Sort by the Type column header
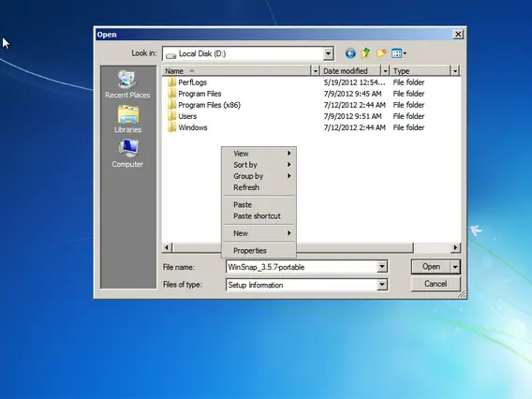The image size is (532, 399). click(x=421, y=70)
